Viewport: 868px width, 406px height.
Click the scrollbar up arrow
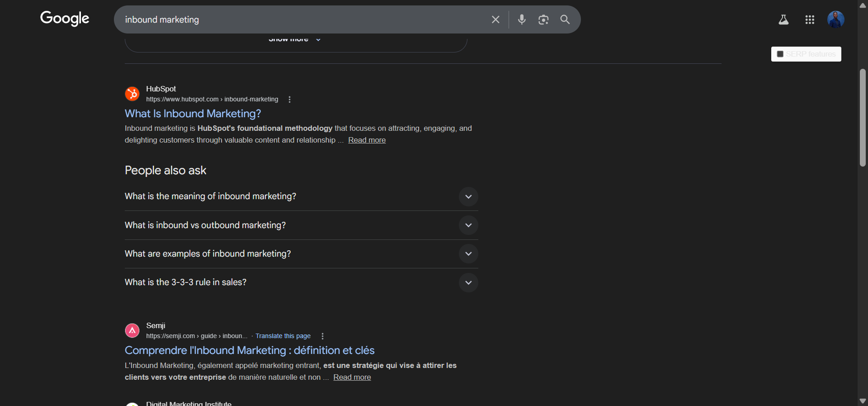[863, 5]
